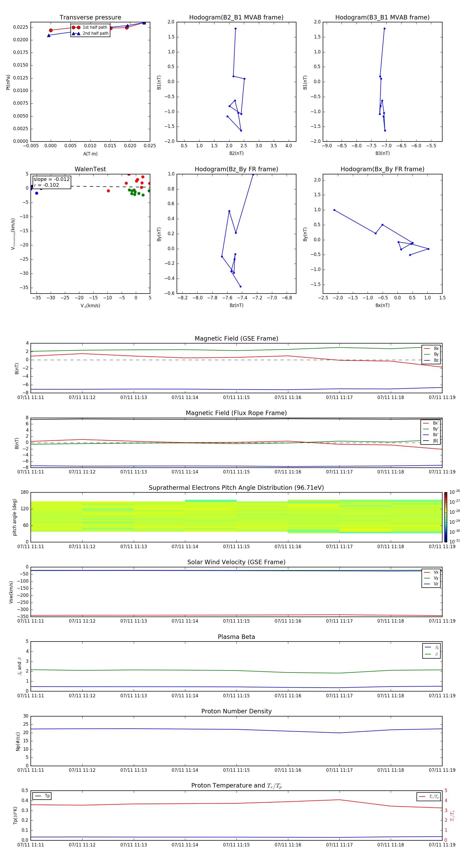
Task: Click the 'Bx(nT)' x-axis label
Action: tap(382, 306)
